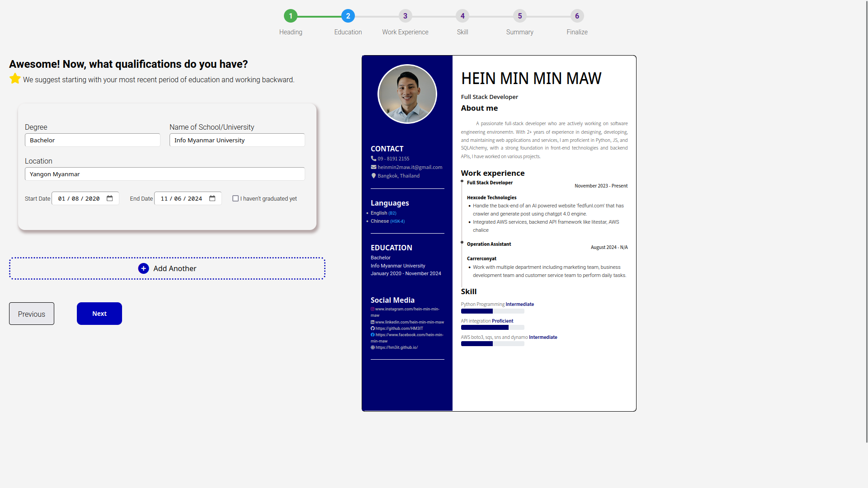Click the phone icon in the Contact section

[x=373, y=159]
